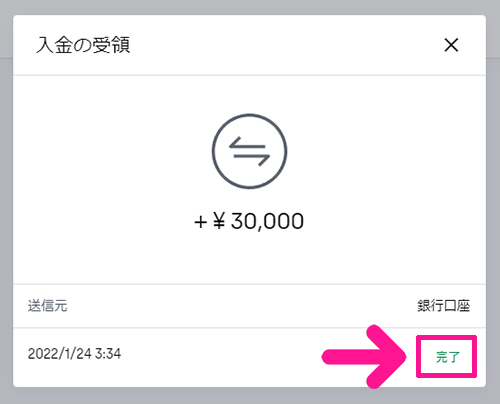Click the time 3:34 in the date row

point(108,354)
